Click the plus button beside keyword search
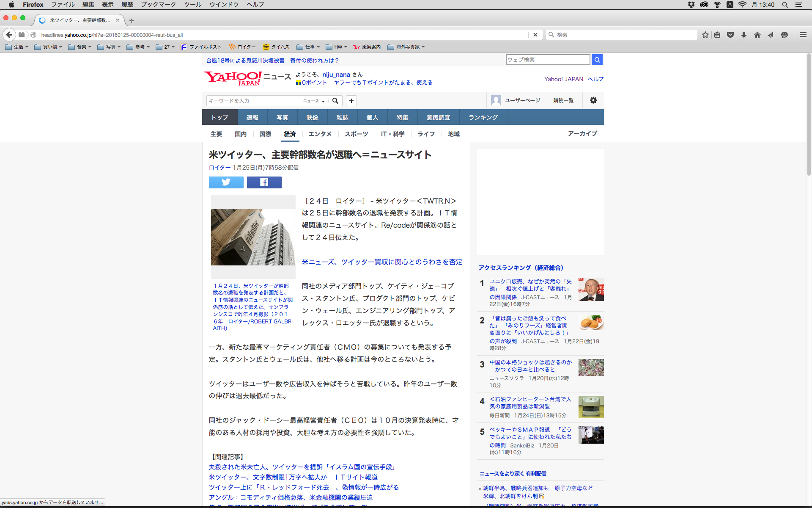This screenshot has height=508, width=812. 351,101
